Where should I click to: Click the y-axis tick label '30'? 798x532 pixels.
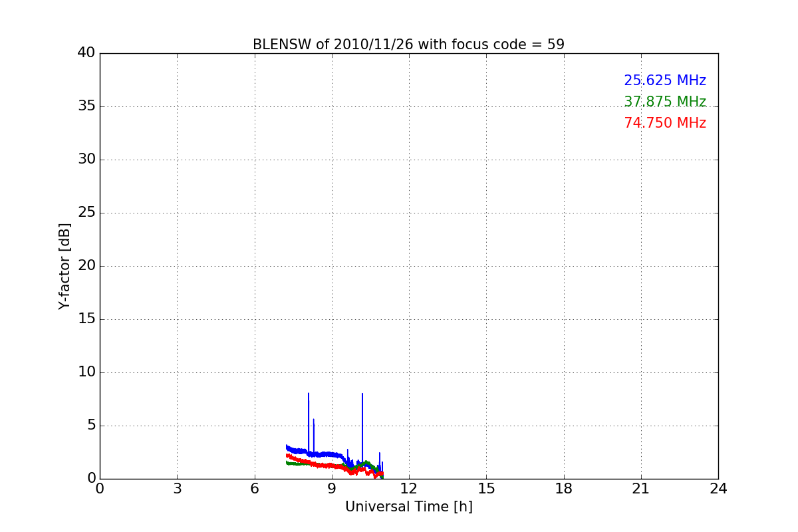click(86, 160)
